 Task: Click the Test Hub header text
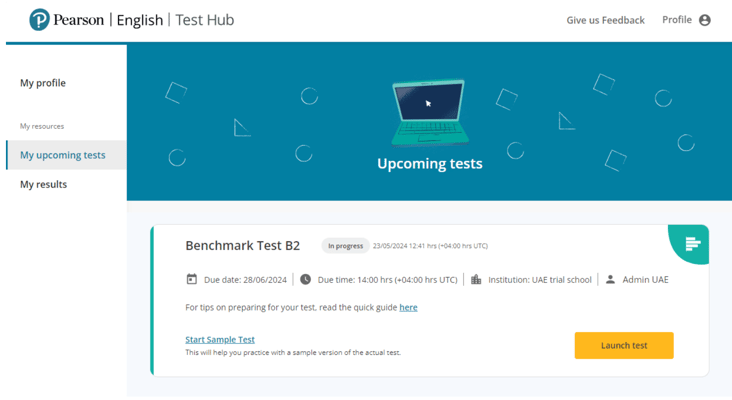click(x=204, y=20)
